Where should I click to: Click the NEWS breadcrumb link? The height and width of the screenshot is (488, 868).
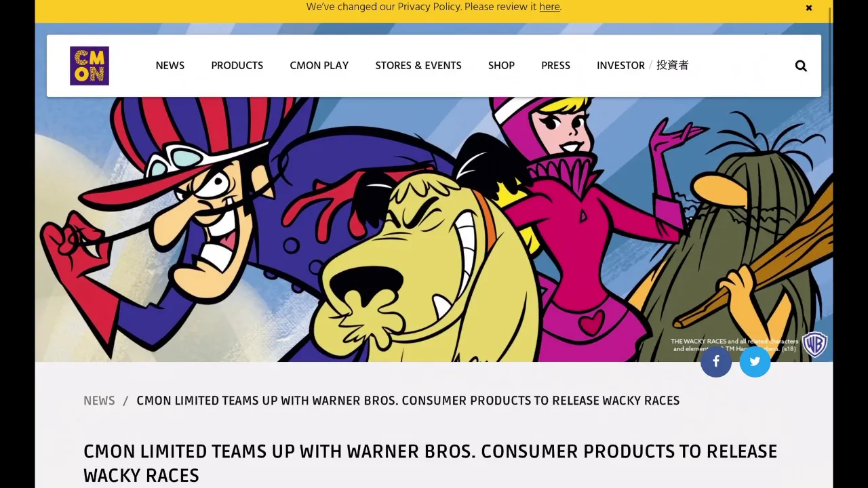[x=99, y=401]
